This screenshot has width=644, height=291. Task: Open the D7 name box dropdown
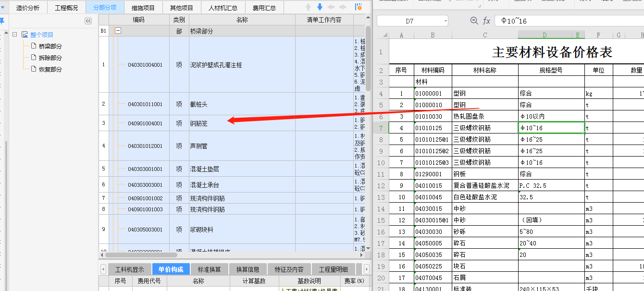(x=445, y=21)
